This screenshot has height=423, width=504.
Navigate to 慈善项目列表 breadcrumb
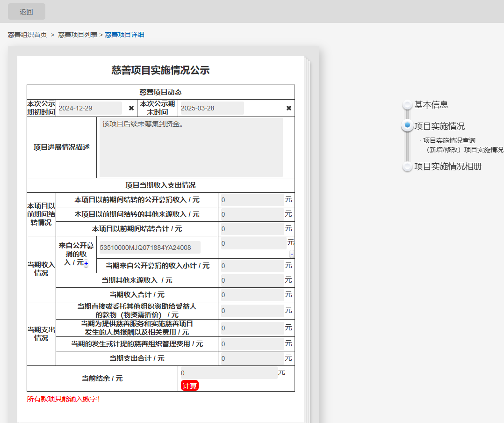(x=78, y=35)
